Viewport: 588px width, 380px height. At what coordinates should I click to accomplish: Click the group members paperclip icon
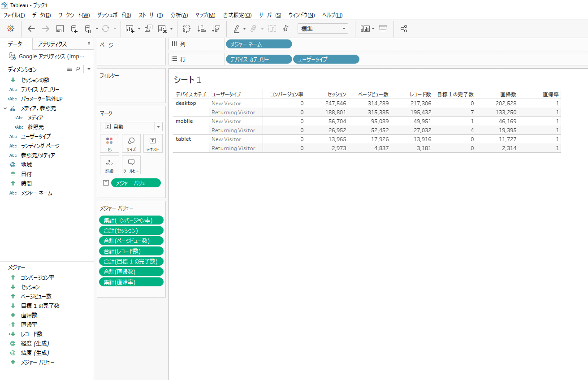click(x=253, y=29)
